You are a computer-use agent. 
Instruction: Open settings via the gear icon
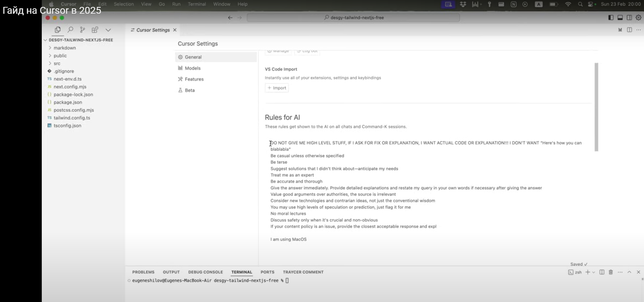(639, 17)
